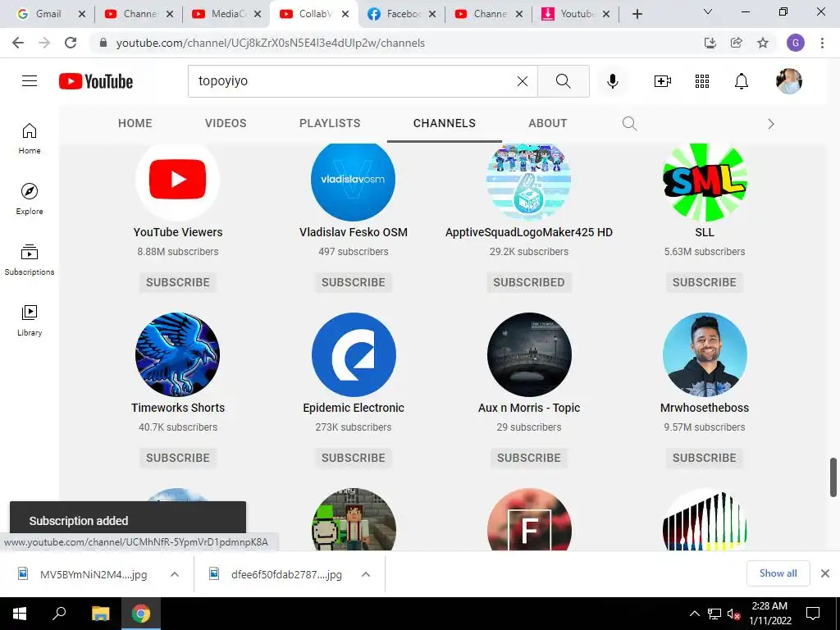This screenshot has width=840, height=630.
Task: Unsubscribe via SUBSCRIBED under ApptiveSquadLogoMaker425 HD
Action: coord(529,282)
